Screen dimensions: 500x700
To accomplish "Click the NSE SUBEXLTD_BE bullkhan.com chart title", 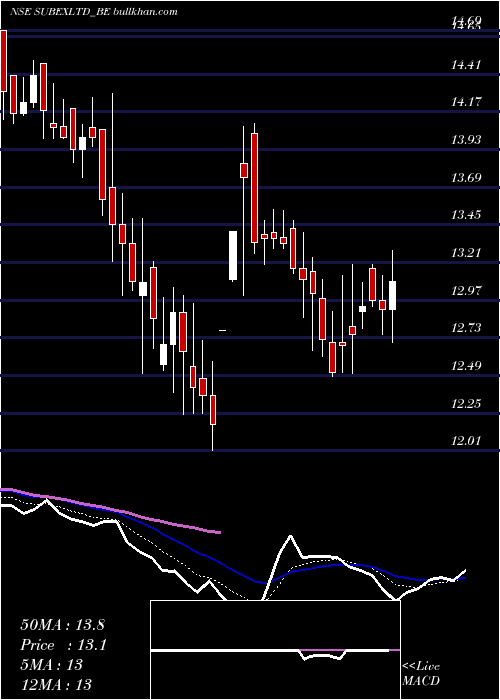I will [94, 12].
